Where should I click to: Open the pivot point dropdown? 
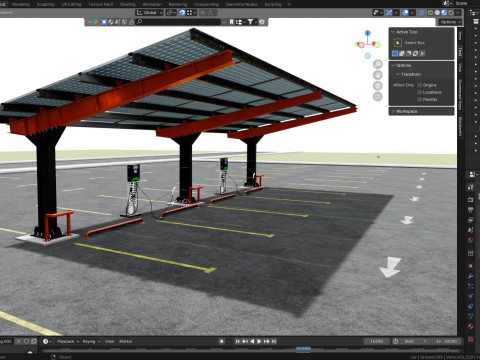[171, 13]
